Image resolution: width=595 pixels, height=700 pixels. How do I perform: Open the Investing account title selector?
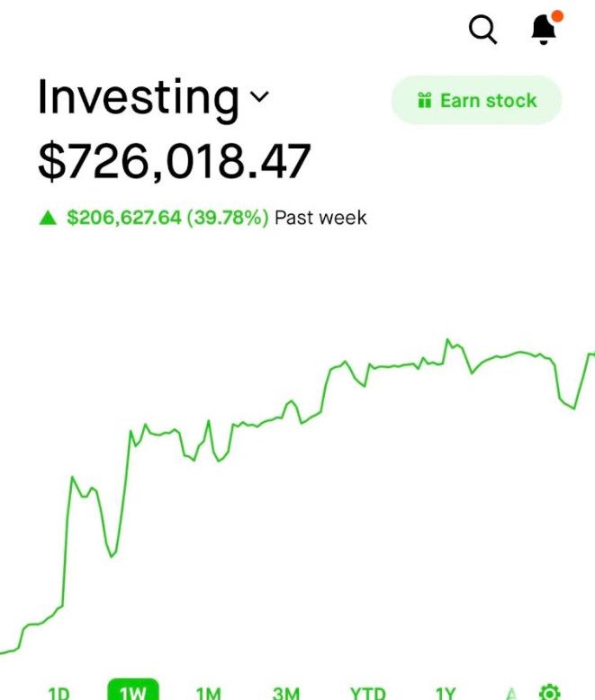tap(153, 98)
